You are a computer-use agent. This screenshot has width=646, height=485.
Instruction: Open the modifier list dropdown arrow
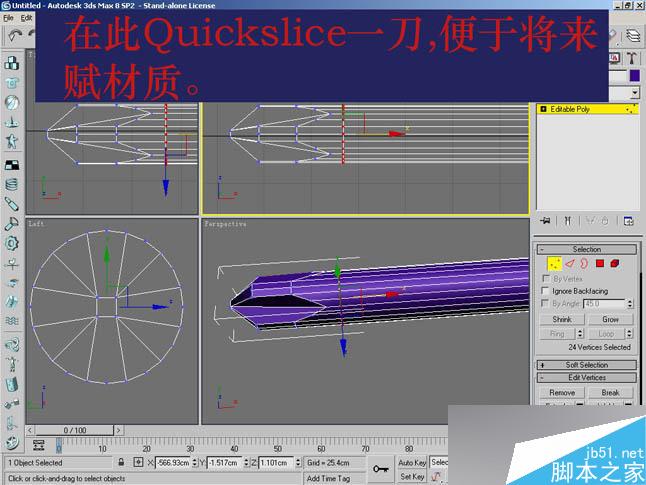pyautogui.click(x=635, y=93)
